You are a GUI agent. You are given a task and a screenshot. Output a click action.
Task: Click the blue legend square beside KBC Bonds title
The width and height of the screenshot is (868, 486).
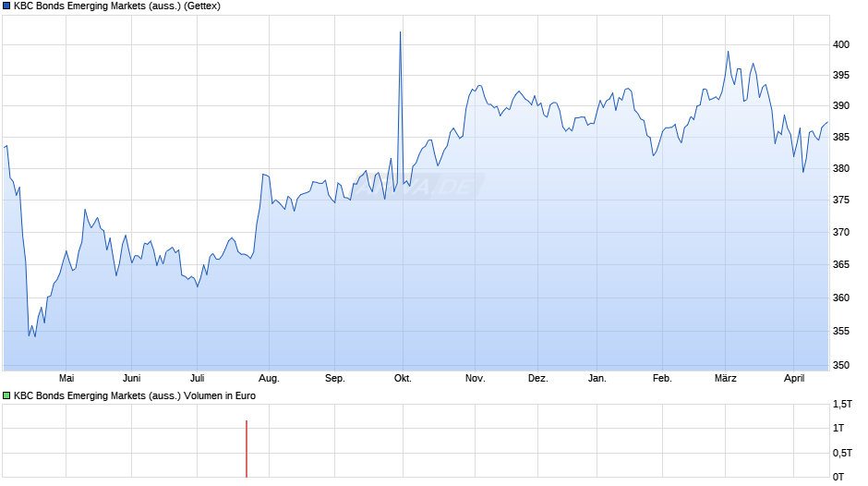click(6, 6)
